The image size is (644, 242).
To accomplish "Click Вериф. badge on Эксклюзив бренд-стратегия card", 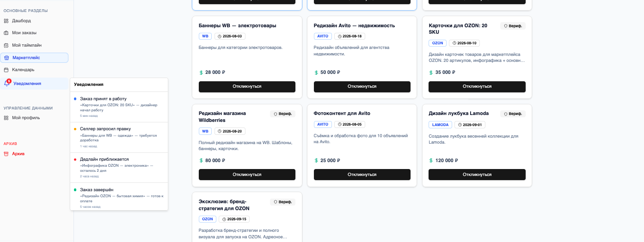I will pos(282,202).
